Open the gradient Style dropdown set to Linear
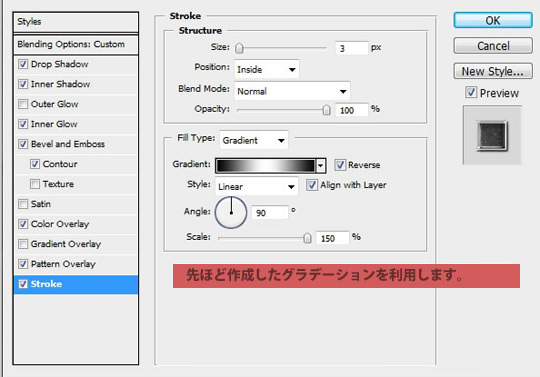The image size is (540, 377). coord(257,187)
